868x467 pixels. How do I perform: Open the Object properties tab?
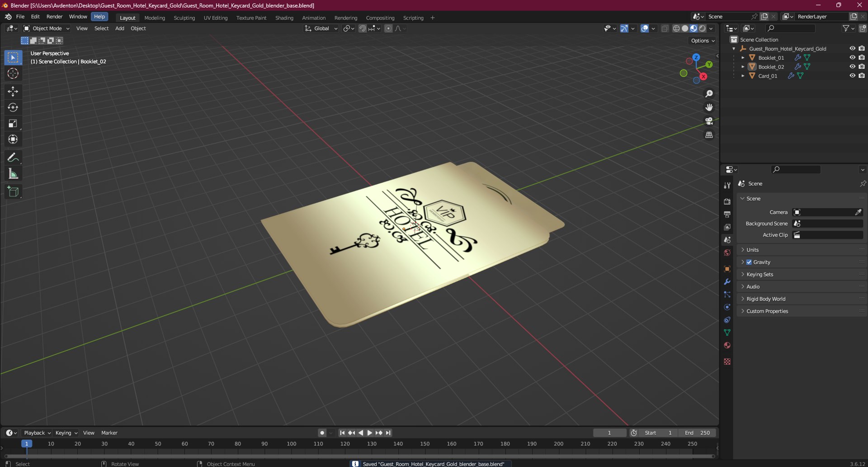[727, 269]
